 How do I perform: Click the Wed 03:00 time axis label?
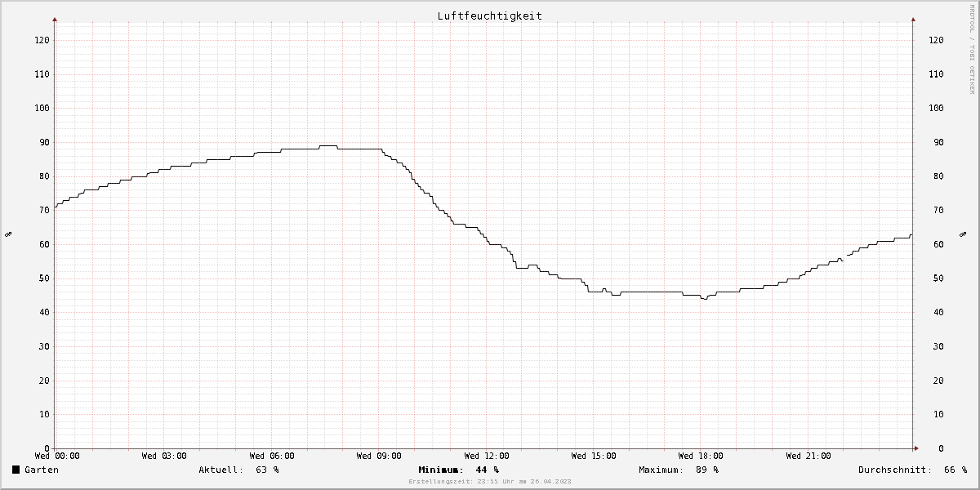pos(163,456)
